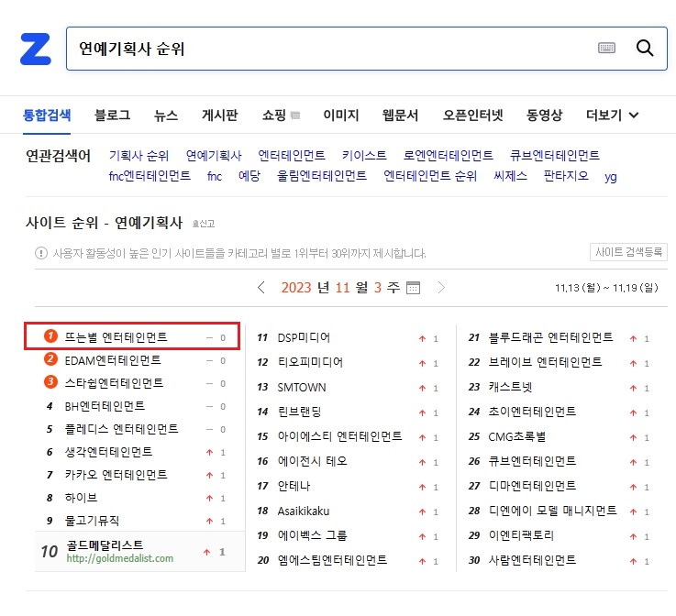Viewport: 676px width, 616px height.
Task: Open the 뉴스 tab
Action: point(166,115)
